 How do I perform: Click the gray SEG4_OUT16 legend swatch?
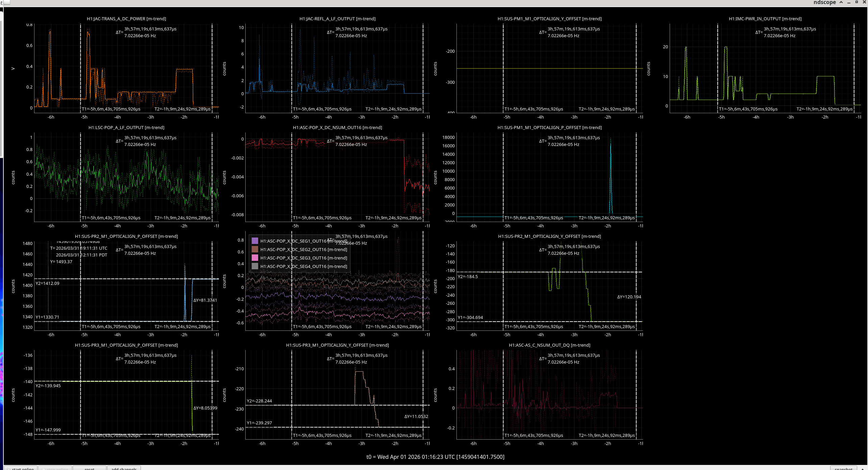[255, 266]
